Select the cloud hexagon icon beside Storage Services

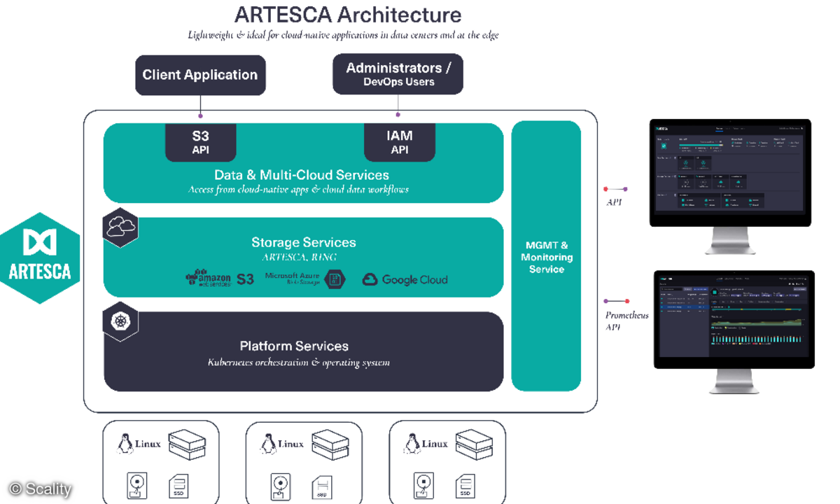coord(120,227)
